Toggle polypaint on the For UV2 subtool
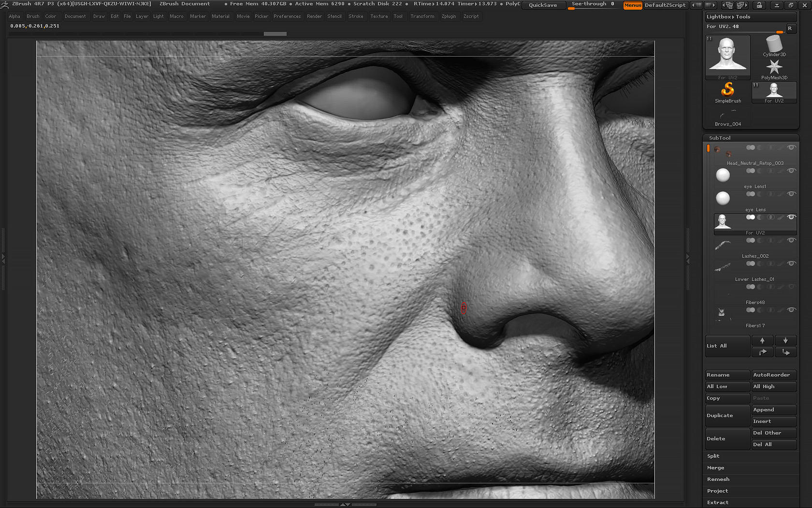 coord(780,218)
